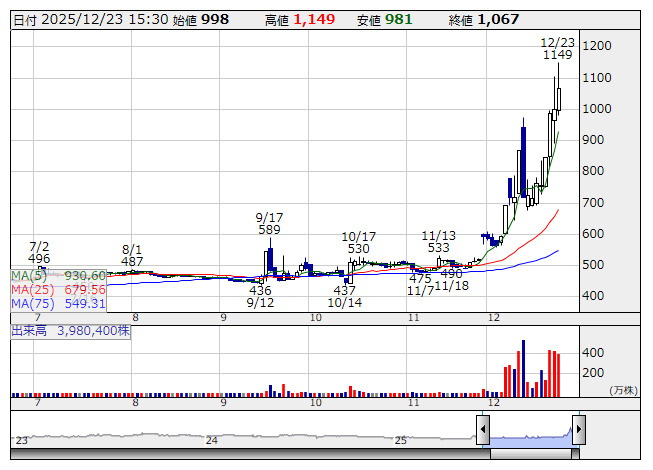Image resolution: width=653 pixels, height=470 pixels.
Task: Click the 9/12 low label 436
Action: point(260,290)
